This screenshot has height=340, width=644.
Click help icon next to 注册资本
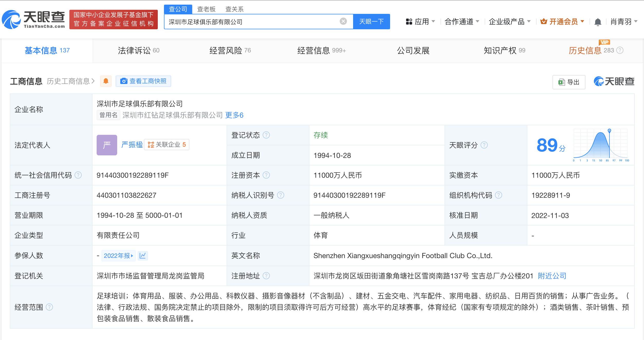[x=266, y=175]
